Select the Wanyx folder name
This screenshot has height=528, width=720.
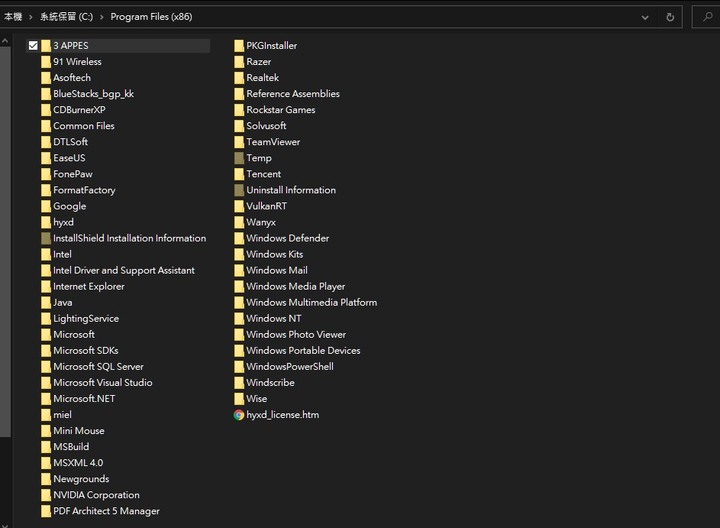coord(261,222)
